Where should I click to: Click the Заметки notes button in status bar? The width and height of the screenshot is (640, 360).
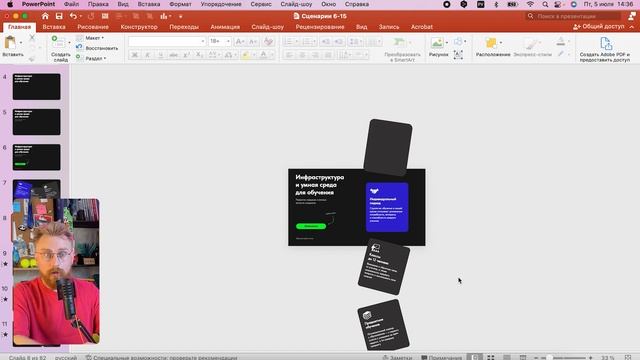pos(397,357)
